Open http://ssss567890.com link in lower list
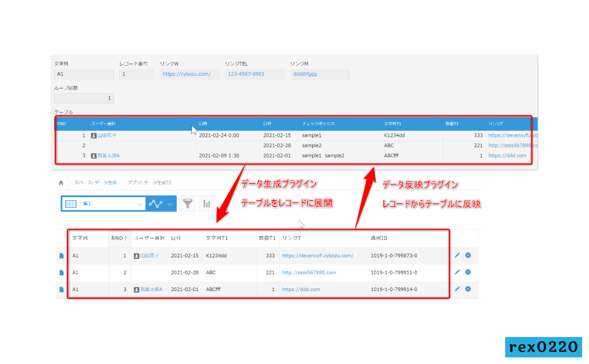This screenshot has width=589, height=364. 309,272
